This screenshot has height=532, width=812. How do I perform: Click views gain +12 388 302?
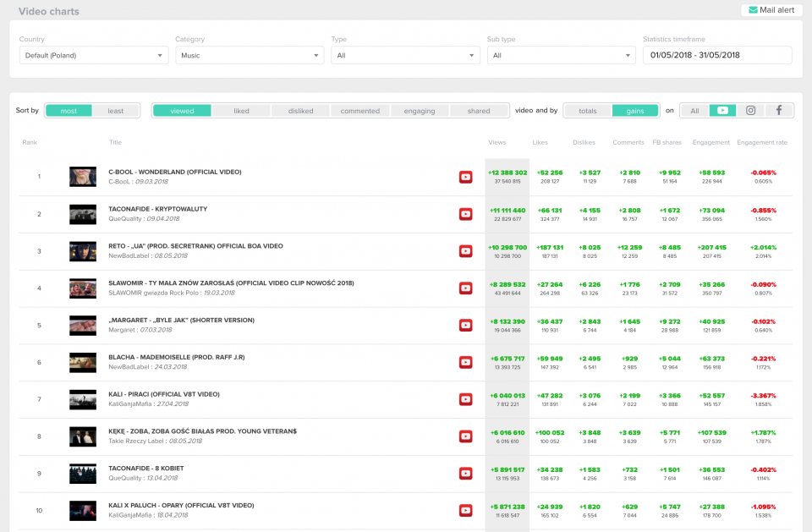point(507,173)
